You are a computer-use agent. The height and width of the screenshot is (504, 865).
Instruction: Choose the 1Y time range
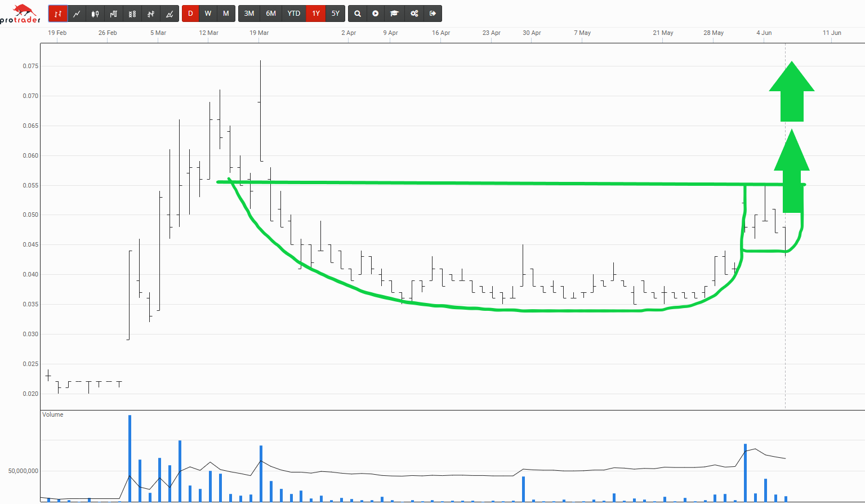click(316, 14)
